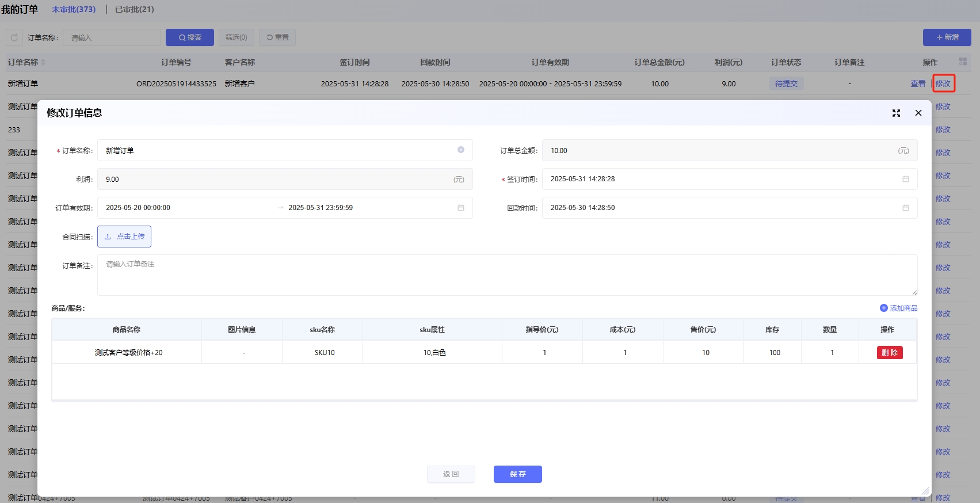The image size is (980, 503).
Task: Click the validity period end date 2025-05-31
Action: pos(321,208)
